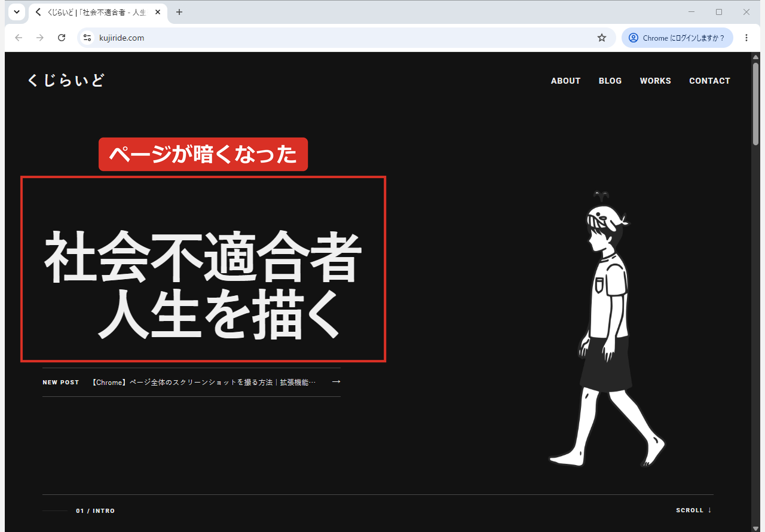The height and width of the screenshot is (532, 765).
Task: Reload the kujiride.com page
Action: [x=62, y=38]
